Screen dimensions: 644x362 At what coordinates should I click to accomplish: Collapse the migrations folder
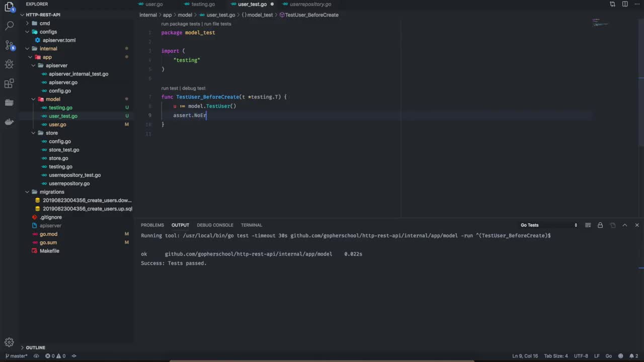click(52, 192)
